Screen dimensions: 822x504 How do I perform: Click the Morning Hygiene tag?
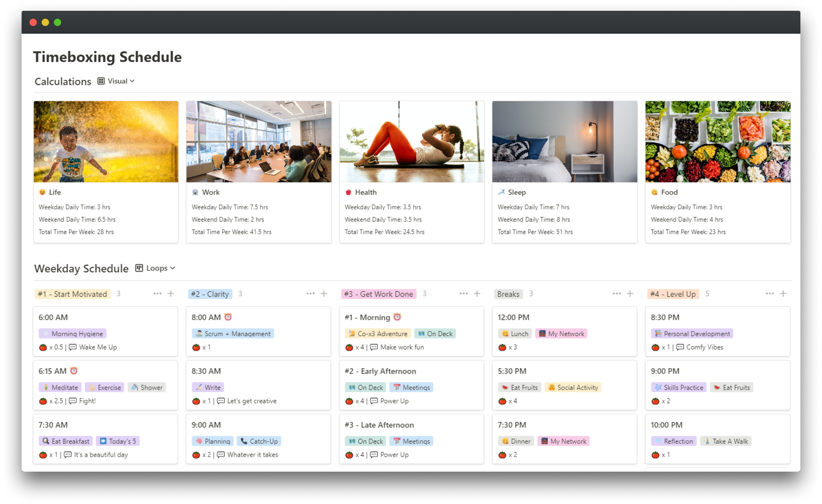[x=72, y=334]
